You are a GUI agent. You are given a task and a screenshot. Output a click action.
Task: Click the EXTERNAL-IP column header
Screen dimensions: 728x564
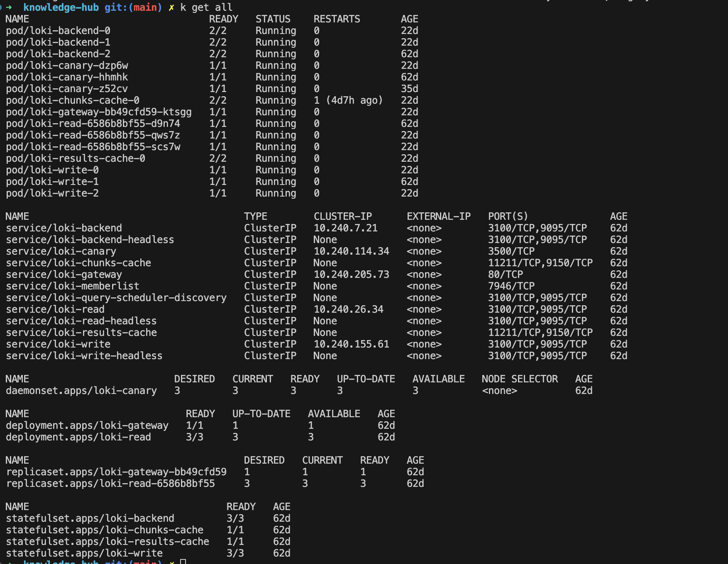[x=438, y=216]
